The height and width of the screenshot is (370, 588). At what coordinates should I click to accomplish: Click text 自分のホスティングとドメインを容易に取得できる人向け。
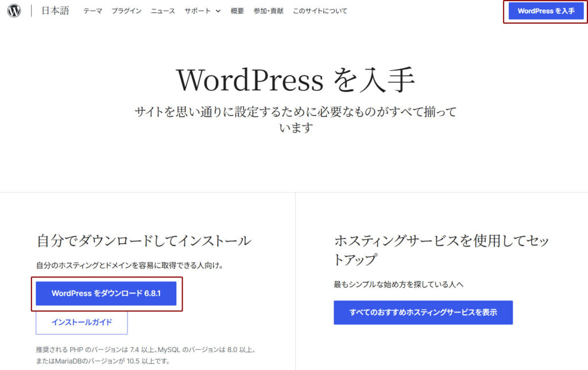coord(130,265)
